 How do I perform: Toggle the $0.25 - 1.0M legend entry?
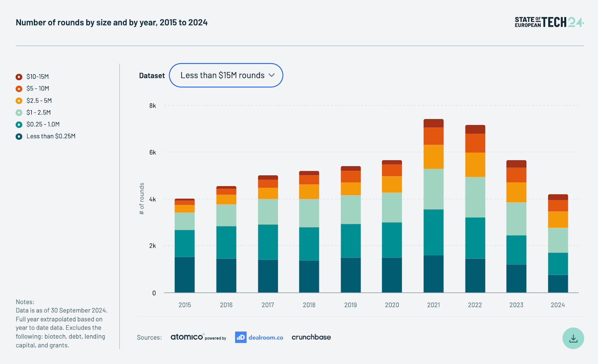(43, 124)
